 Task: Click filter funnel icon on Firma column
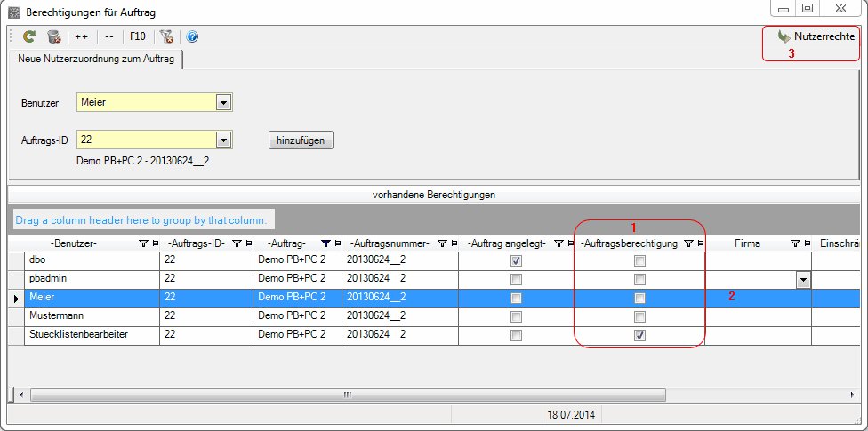point(795,243)
